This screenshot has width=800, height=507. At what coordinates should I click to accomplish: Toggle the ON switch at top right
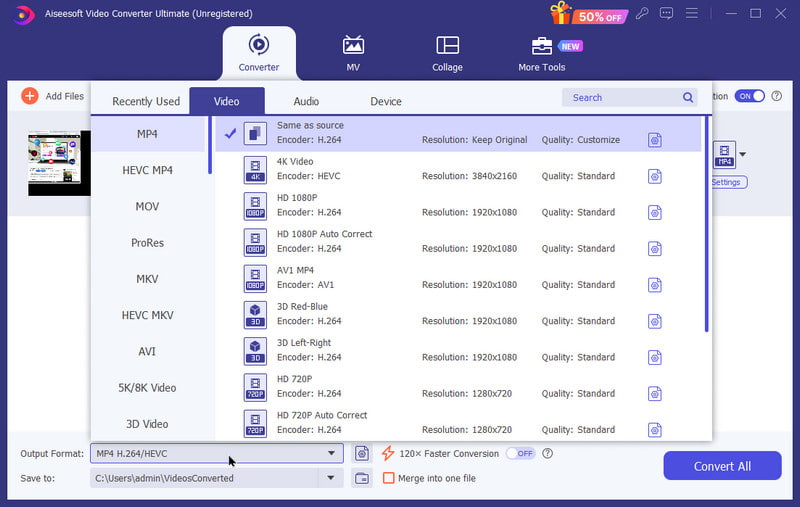[749, 96]
